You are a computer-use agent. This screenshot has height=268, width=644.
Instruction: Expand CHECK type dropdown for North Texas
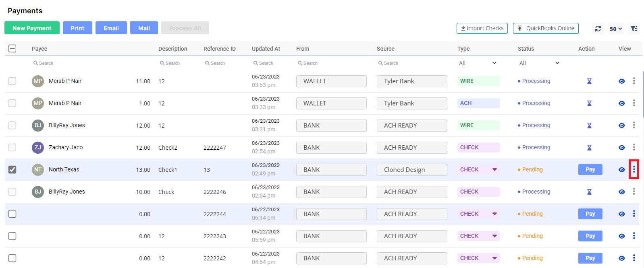click(494, 169)
